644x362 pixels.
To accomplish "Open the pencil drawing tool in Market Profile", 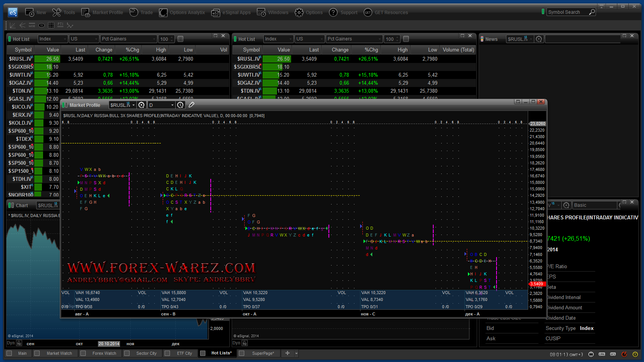I will point(191,105).
